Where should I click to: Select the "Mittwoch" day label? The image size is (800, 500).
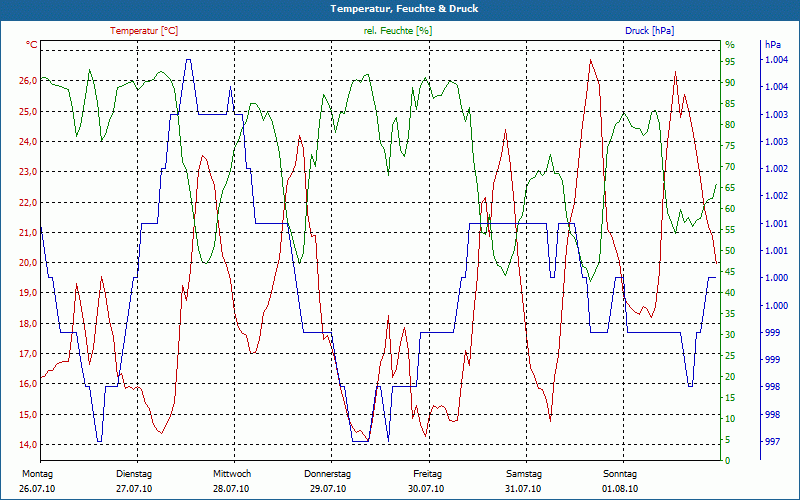[232, 474]
